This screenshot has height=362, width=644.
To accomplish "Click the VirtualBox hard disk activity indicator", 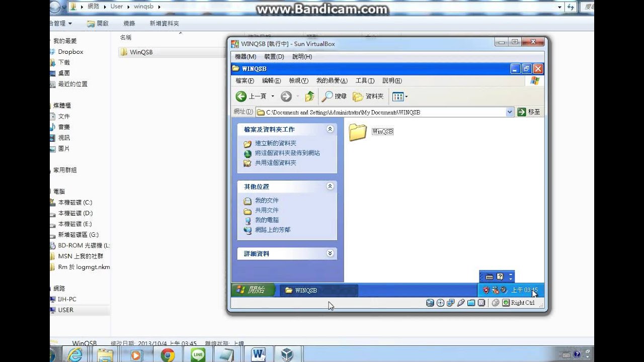I will tap(430, 303).
